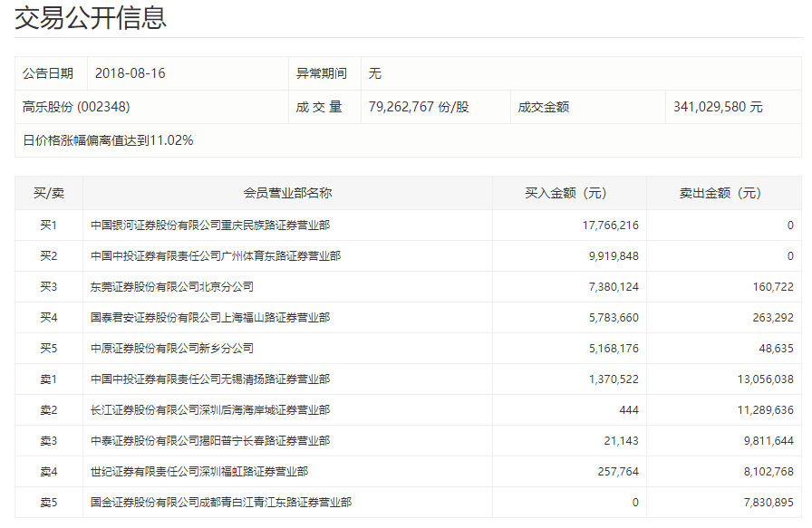Select the 17,766,216 buy amount cell

click(610, 226)
